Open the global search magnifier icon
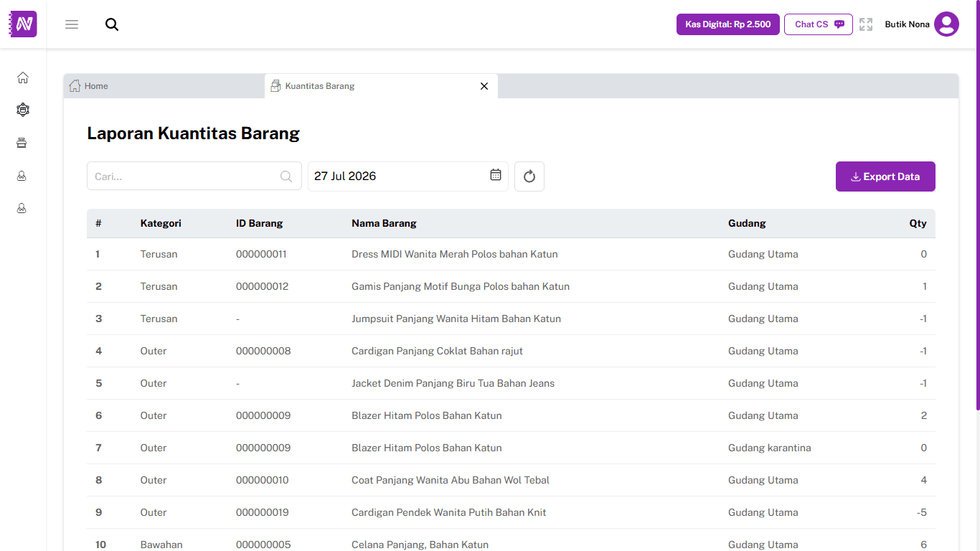Image resolution: width=980 pixels, height=551 pixels. [x=112, y=24]
